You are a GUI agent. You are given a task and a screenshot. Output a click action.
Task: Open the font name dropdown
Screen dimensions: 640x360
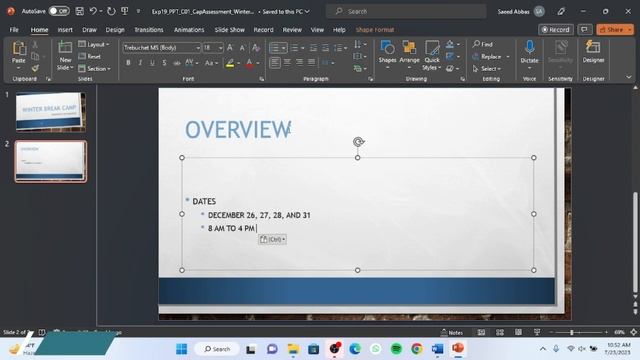[x=198, y=48]
